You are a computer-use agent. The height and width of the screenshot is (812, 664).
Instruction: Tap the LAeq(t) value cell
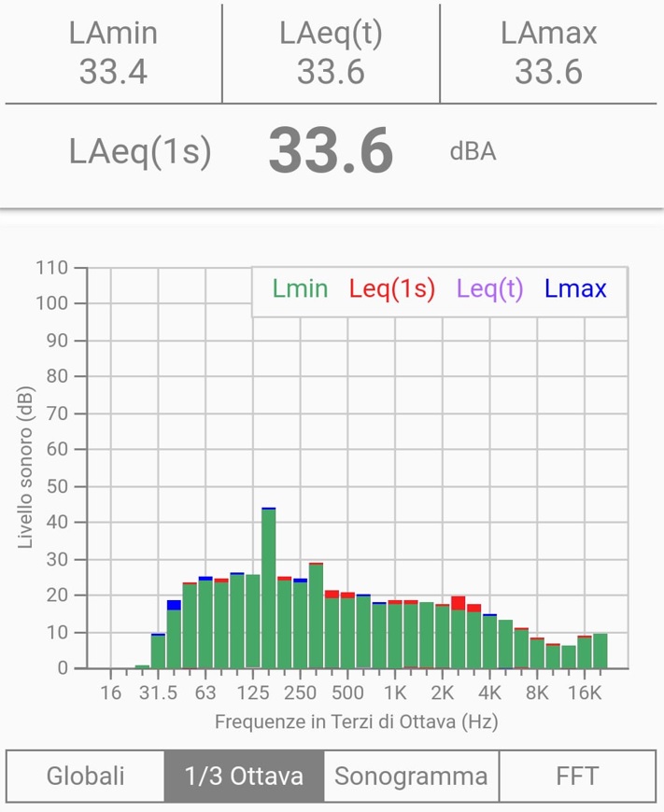click(x=331, y=53)
